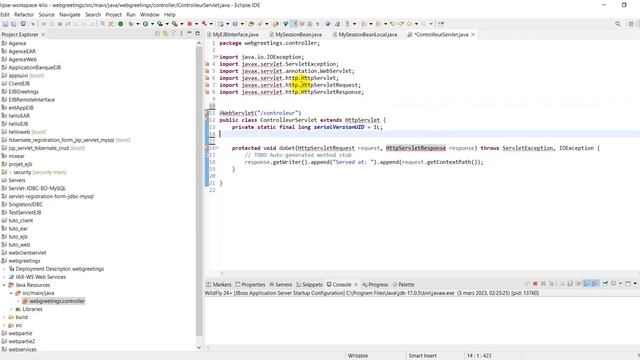Toggle Link with Editor in Project Explorer
The height and width of the screenshot is (360, 640).
tap(165, 34)
